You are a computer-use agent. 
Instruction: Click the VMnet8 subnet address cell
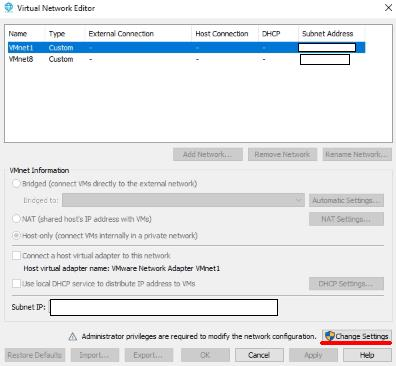tap(325, 60)
